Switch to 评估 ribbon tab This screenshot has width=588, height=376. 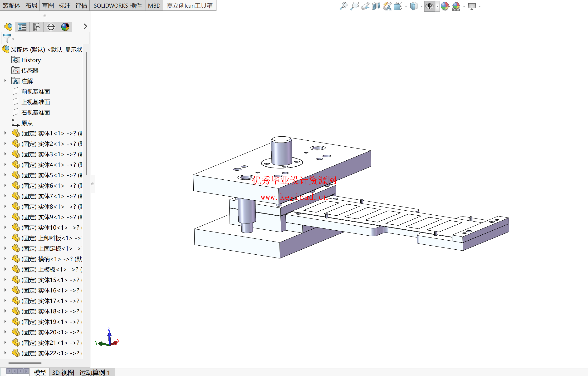point(81,5)
